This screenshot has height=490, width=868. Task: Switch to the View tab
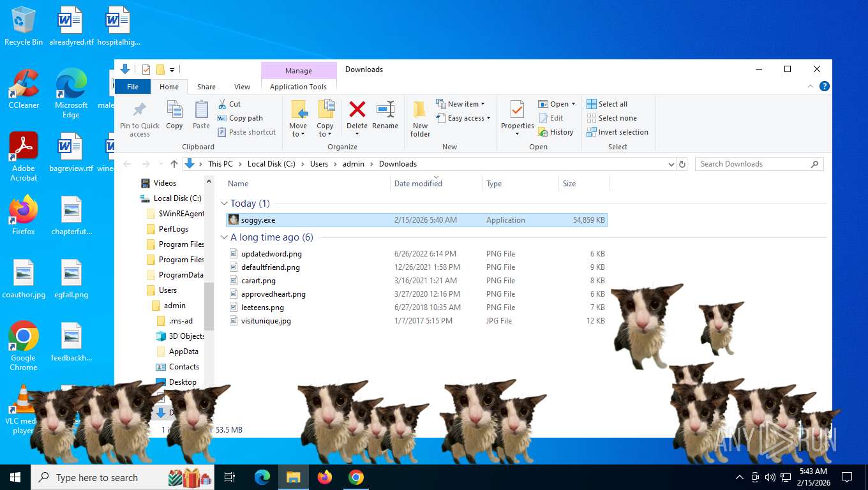(242, 87)
